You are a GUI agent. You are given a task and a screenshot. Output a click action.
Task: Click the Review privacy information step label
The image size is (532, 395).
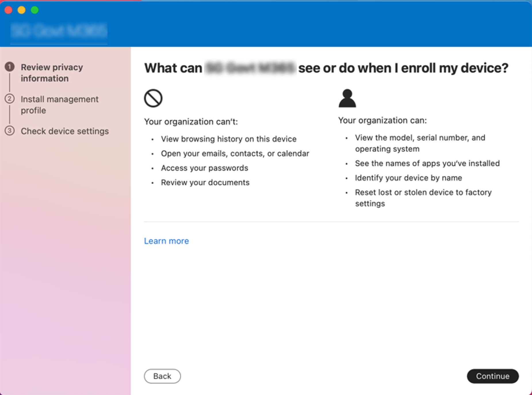point(52,73)
